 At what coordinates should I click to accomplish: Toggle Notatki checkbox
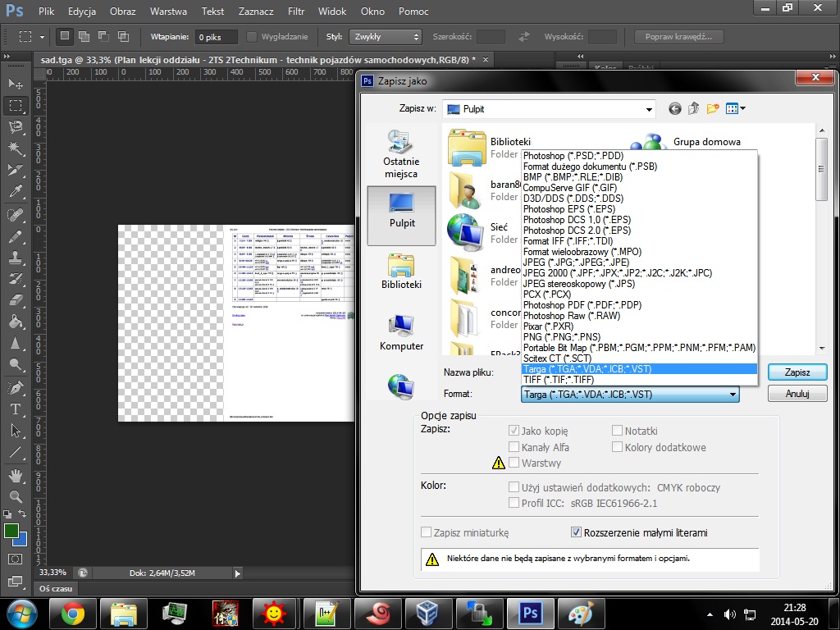coord(617,430)
